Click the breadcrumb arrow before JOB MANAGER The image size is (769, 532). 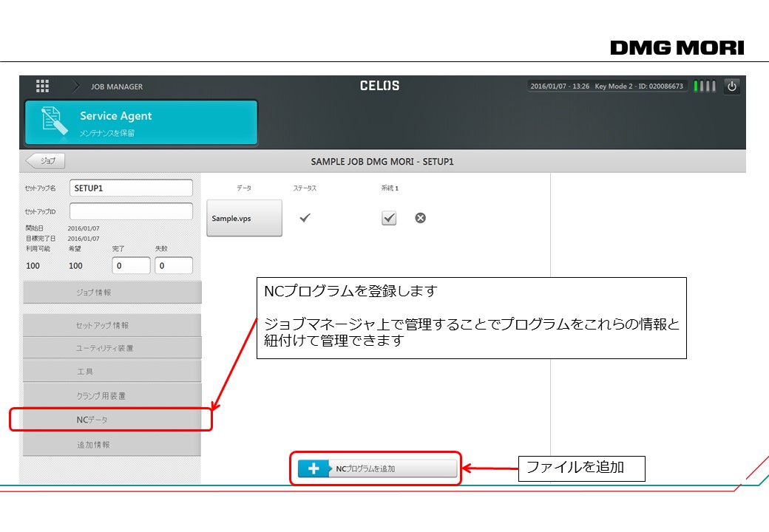[x=76, y=86]
